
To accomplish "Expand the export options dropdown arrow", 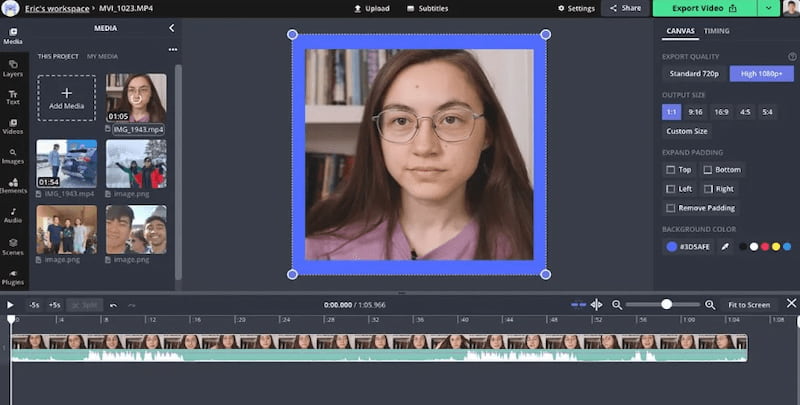I will point(768,8).
